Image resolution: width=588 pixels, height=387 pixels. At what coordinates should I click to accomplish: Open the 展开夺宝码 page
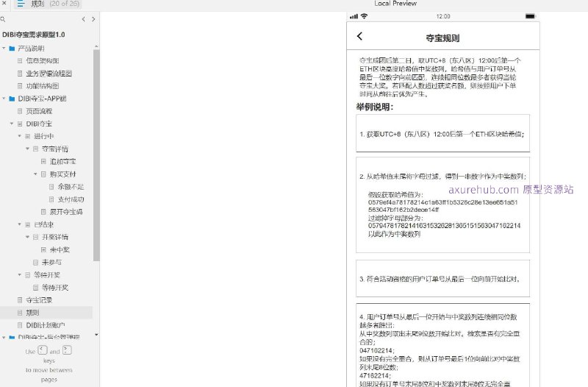(x=66, y=212)
